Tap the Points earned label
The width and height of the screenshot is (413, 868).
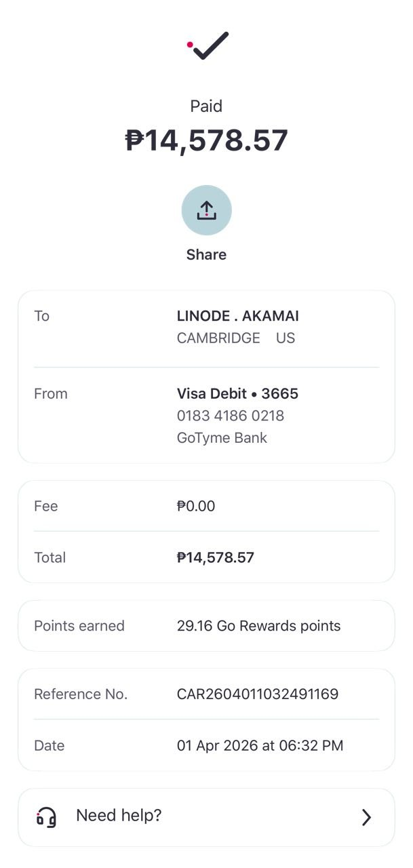79,626
